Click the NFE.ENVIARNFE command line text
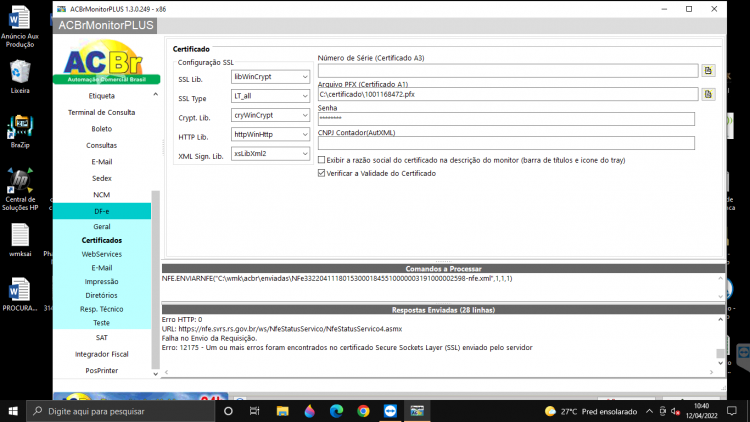The height and width of the screenshot is (422, 750). [337, 278]
